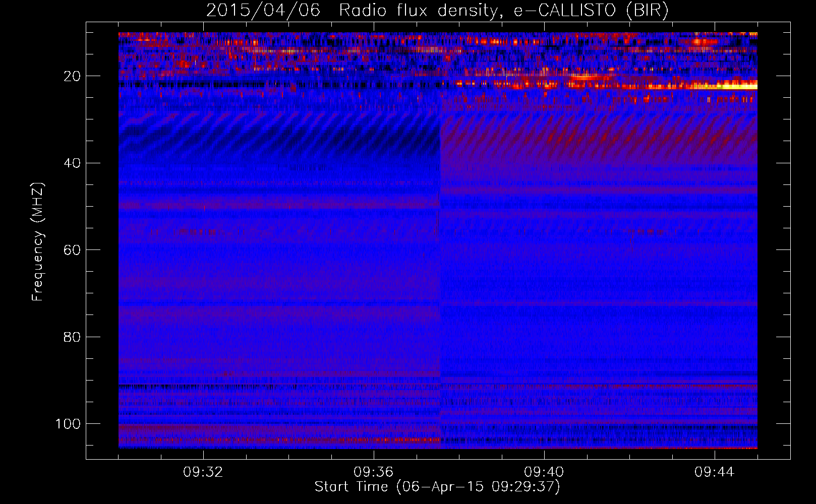This screenshot has width=816, height=504.
Task: Click the '40' frequency tick label
Action: pos(72,163)
